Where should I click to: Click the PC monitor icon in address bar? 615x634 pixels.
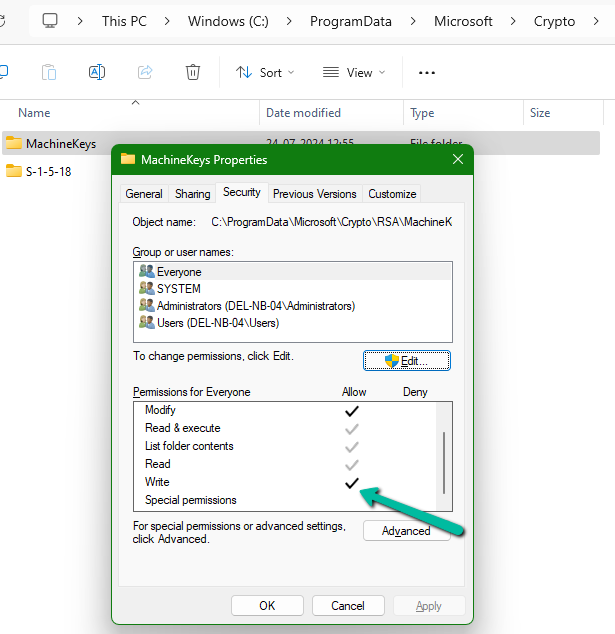(50, 21)
